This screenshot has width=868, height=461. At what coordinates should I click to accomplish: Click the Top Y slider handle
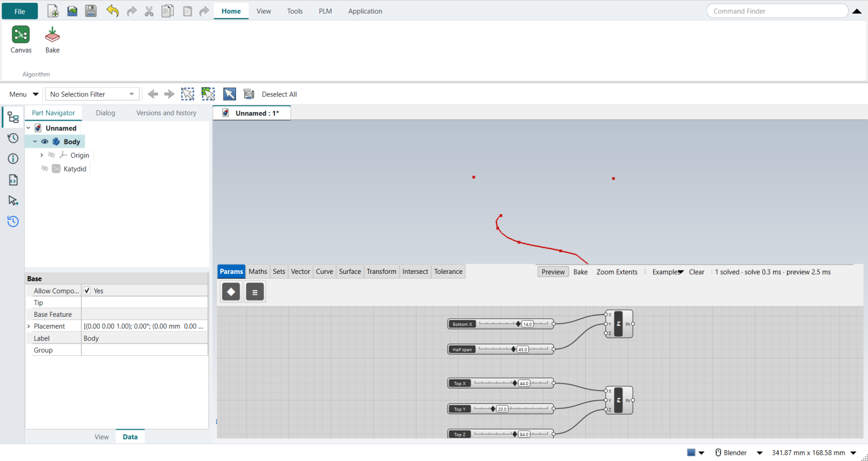pos(493,409)
